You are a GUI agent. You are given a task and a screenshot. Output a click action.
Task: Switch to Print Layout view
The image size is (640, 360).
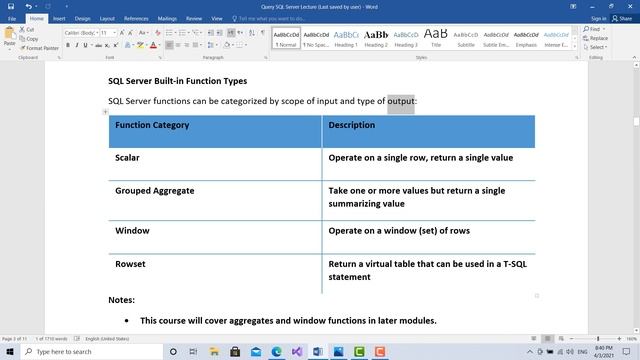coord(548,339)
